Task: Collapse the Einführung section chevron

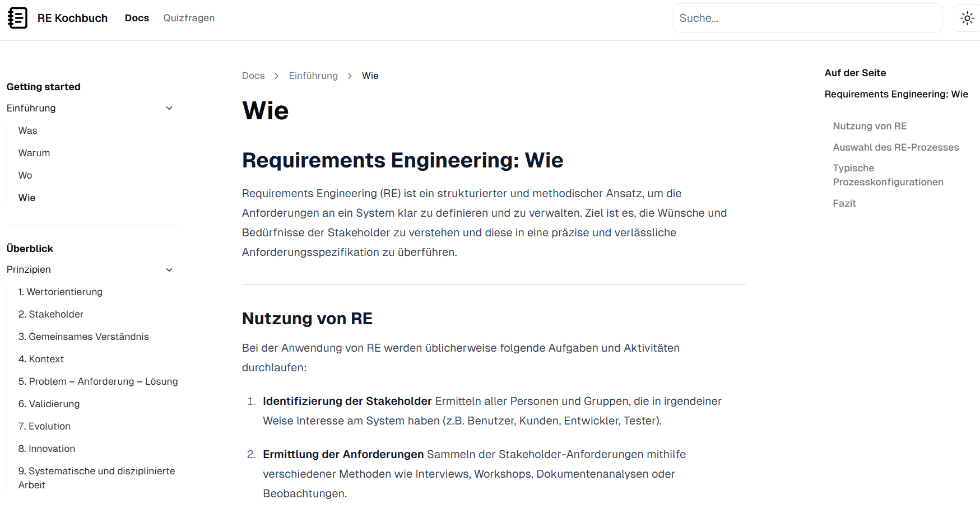Action: point(169,108)
